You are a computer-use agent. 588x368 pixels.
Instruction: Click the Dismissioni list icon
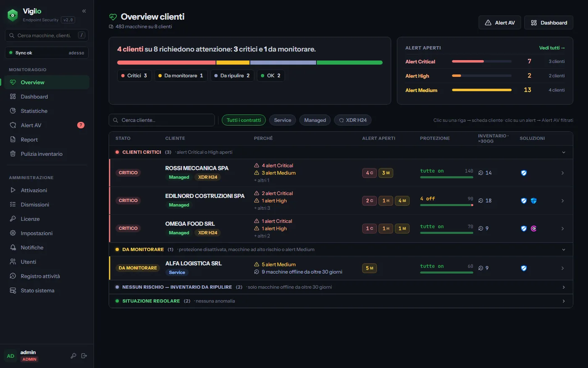[13, 204]
